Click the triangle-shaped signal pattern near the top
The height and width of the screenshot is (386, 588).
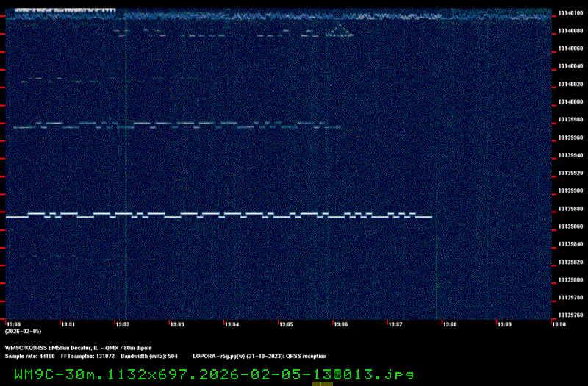point(339,30)
